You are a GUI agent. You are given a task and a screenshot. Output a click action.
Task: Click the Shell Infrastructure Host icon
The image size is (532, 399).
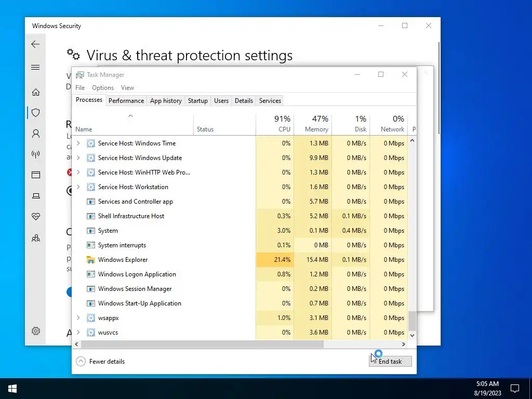(x=90, y=216)
